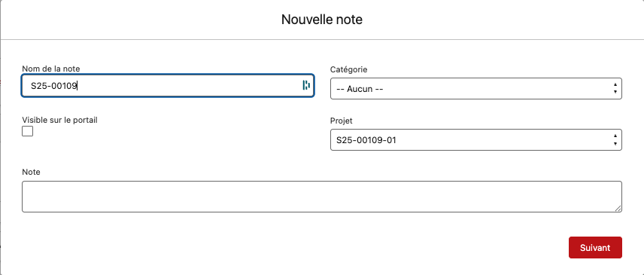Click the up arrow of Projet select
This screenshot has width=644, height=275.
coord(615,136)
